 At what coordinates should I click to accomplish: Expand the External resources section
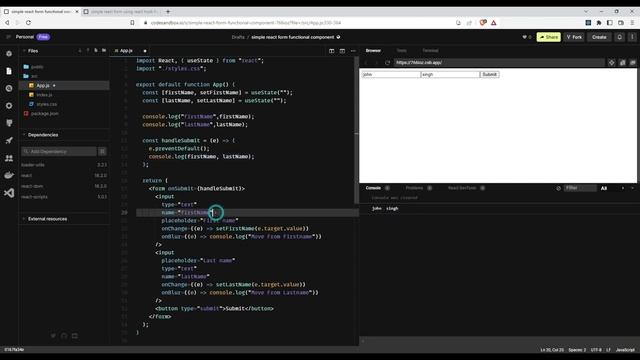click(x=24, y=219)
